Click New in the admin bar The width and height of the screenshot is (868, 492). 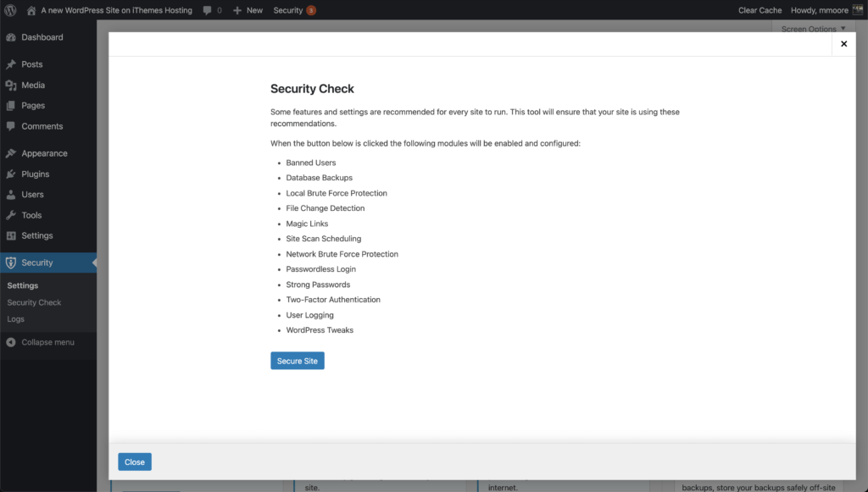click(x=254, y=10)
